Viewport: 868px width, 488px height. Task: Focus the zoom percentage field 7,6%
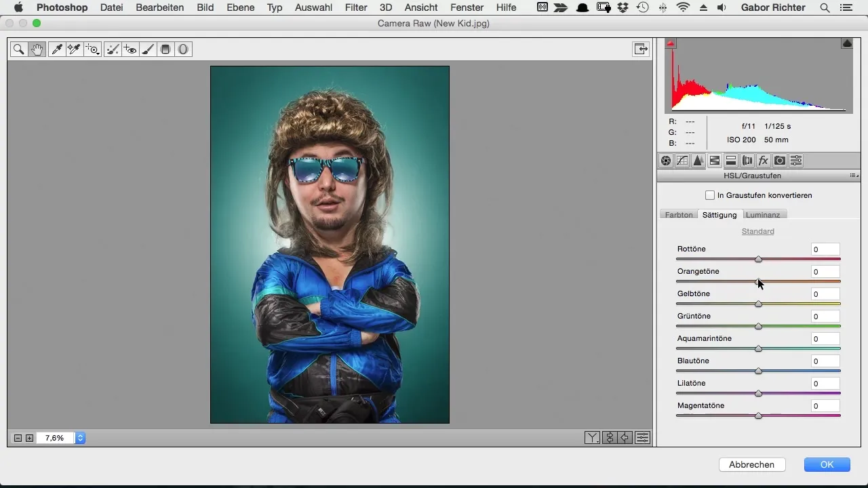[x=55, y=438]
